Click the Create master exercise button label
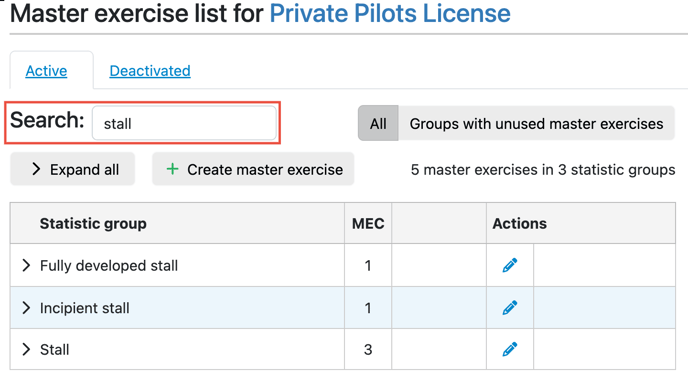688x381 pixels. tap(265, 169)
